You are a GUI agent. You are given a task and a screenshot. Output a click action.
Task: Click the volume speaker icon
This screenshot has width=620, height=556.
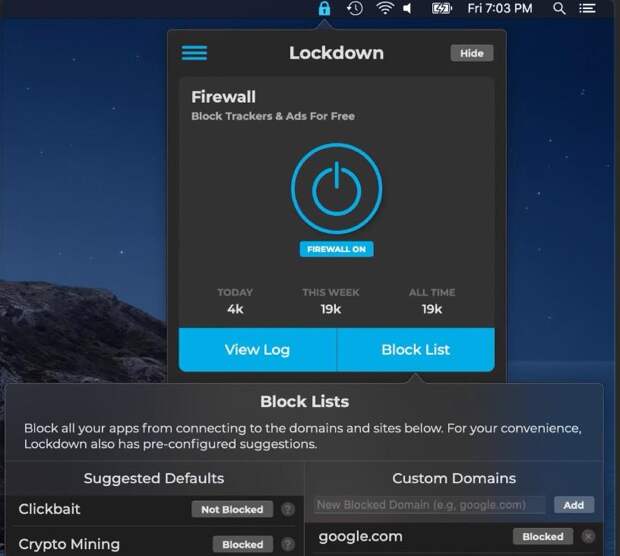[x=408, y=9]
